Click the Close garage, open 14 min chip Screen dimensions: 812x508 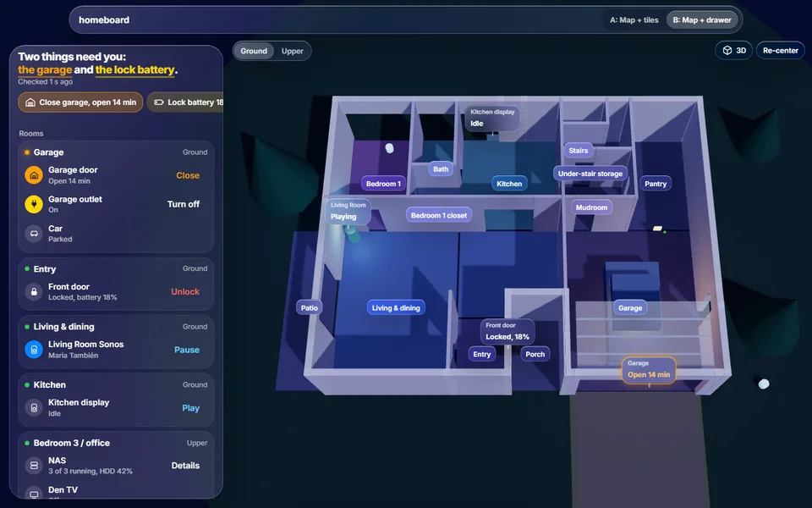[81, 102]
